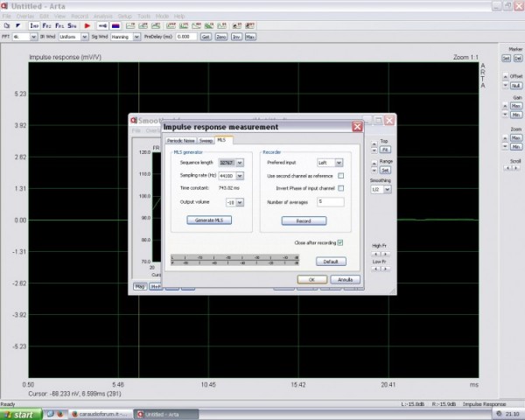This screenshot has height=420, width=525.
Task: Expand the Sampling rate (Hz) dropdown
Action: point(240,176)
